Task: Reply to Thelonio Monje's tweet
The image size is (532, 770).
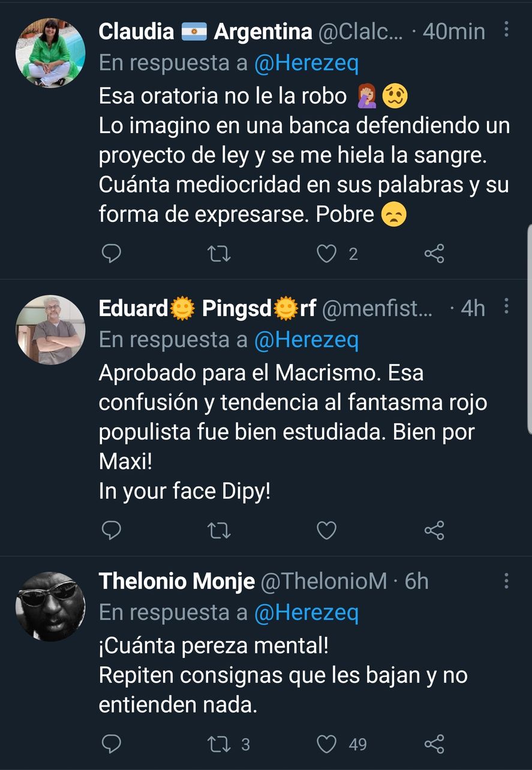Action: pos(111,744)
